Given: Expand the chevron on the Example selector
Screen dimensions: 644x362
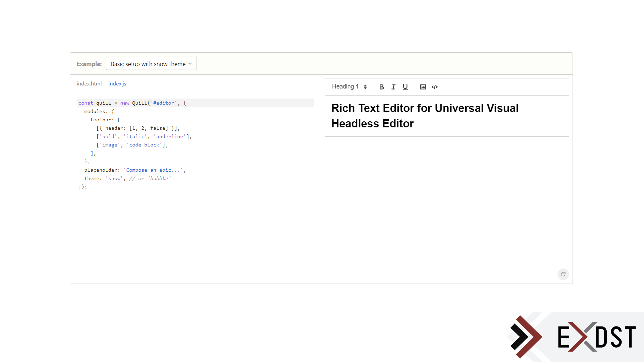Looking at the screenshot, I should click(x=190, y=63).
